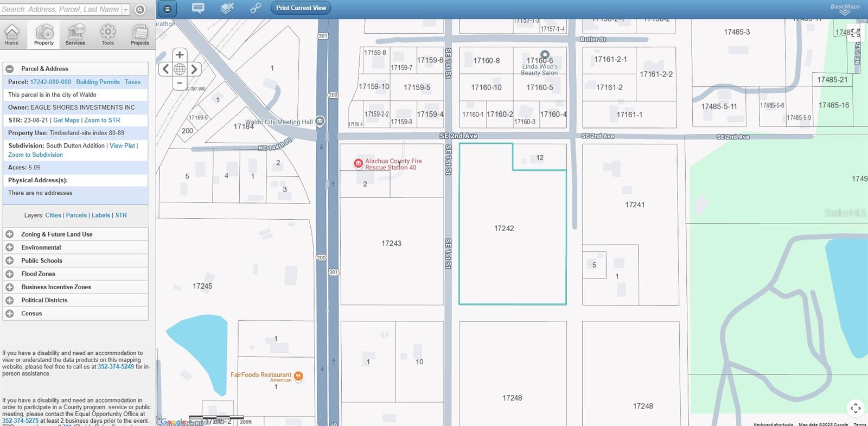Go to next map extent arrow

(x=194, y=69)
